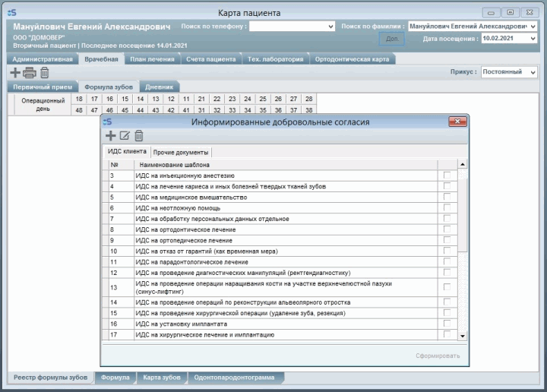
Task: Select tooth 38 in the lower row
Action: point(308,110)
